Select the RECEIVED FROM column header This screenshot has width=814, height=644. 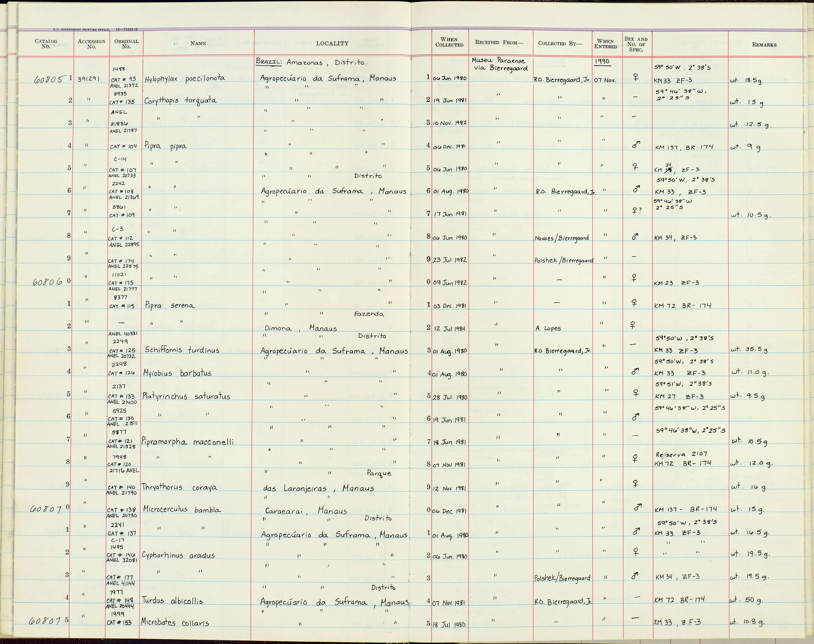click(x=499, y=43)
